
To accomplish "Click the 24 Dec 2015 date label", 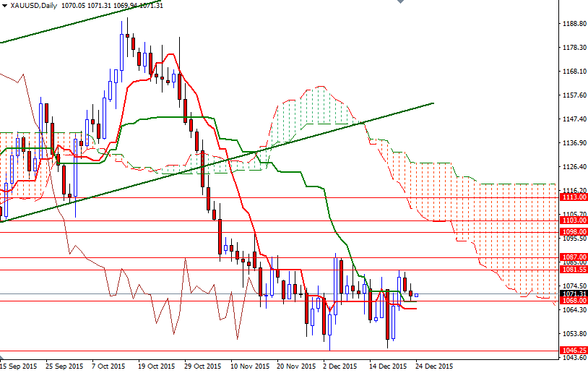I will point(434,366).
